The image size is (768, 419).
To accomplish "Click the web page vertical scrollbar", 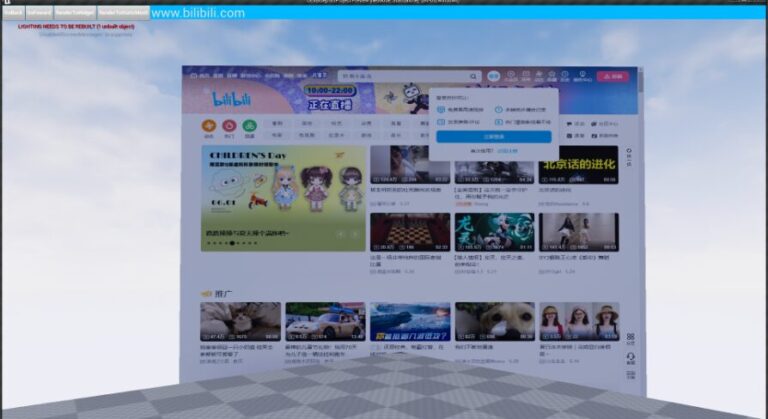I will [x=641, y=82].
